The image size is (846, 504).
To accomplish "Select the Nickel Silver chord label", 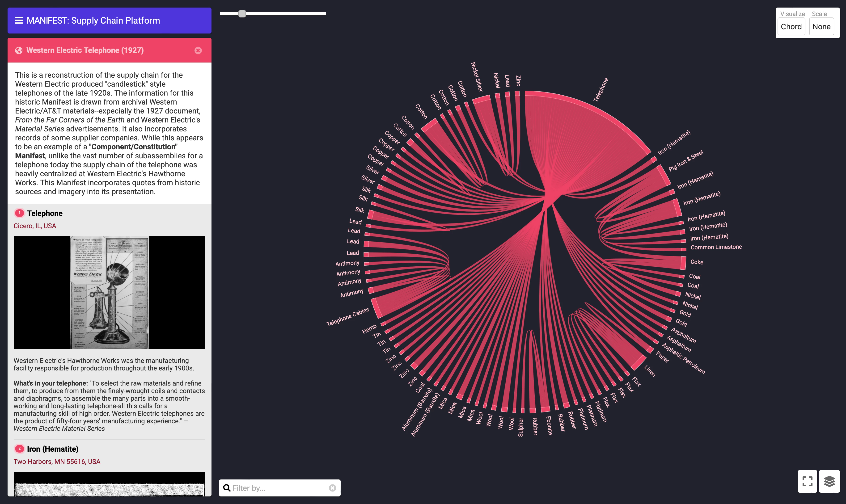I will tap(477, 77).
